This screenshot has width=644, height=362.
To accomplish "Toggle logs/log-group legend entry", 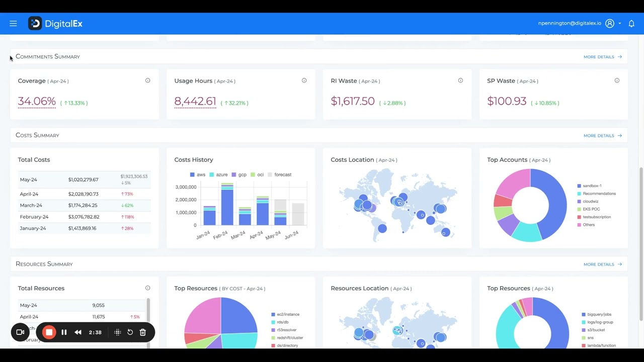I will tap(597, 322).
